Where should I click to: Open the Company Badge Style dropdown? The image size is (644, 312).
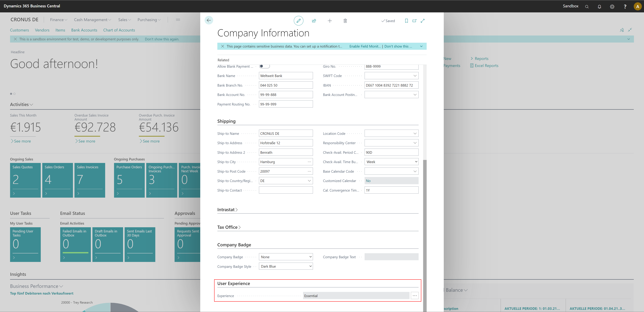click(x=310, y=266)
